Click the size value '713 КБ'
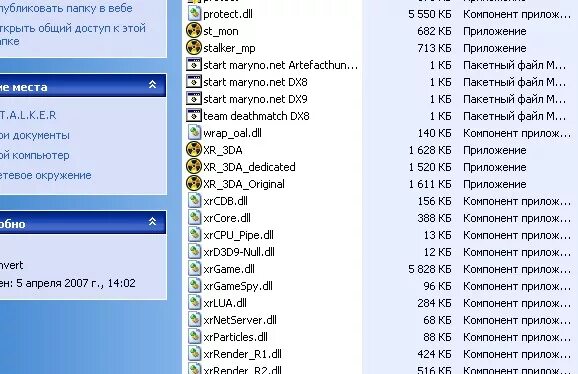 [434, 48]
